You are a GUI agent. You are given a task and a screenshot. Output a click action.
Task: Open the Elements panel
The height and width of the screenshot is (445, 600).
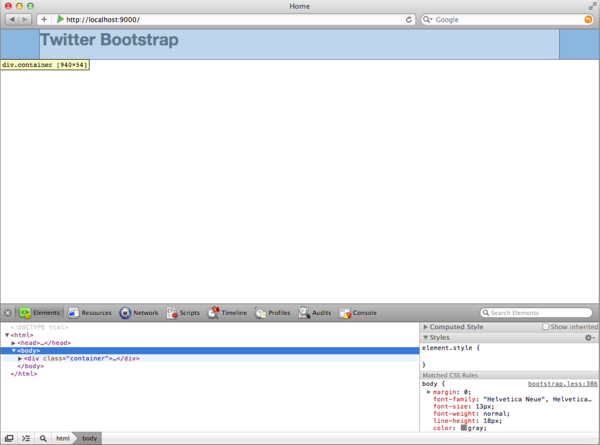(x=40, y=313)
